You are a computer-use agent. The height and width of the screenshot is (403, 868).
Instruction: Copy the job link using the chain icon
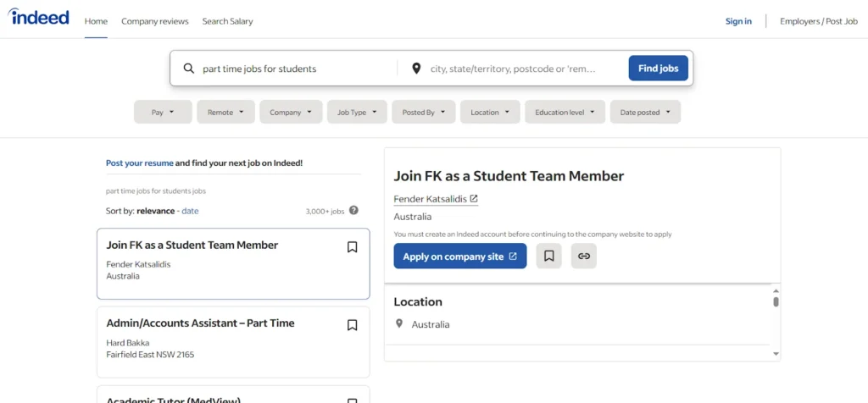[x=583, y=256]
